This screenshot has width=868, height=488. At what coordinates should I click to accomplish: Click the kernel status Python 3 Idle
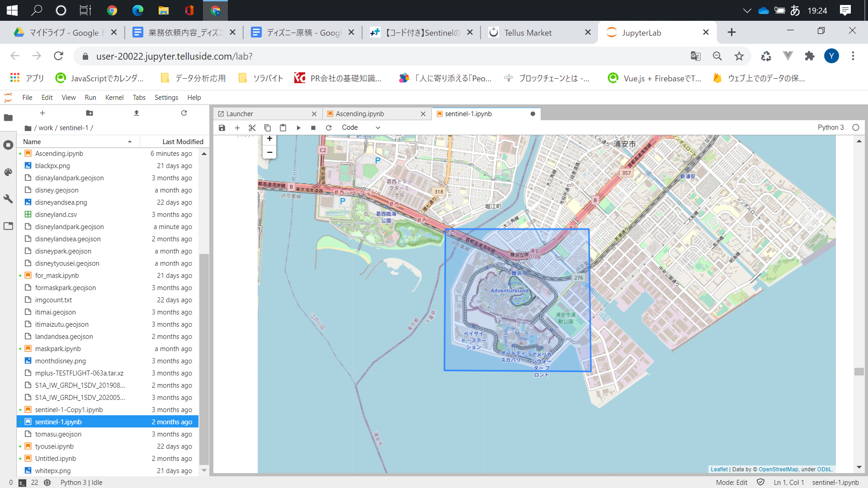pyautogui.click(x=81, y=483)
